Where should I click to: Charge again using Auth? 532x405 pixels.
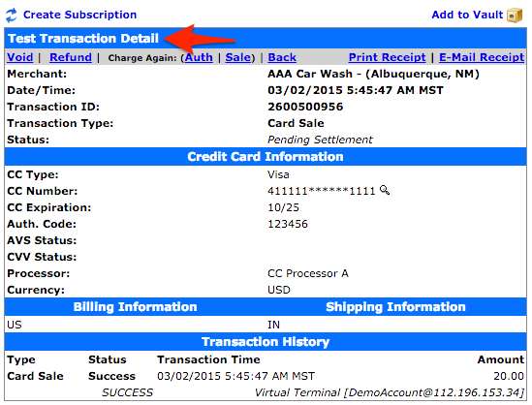click(199, 57)
